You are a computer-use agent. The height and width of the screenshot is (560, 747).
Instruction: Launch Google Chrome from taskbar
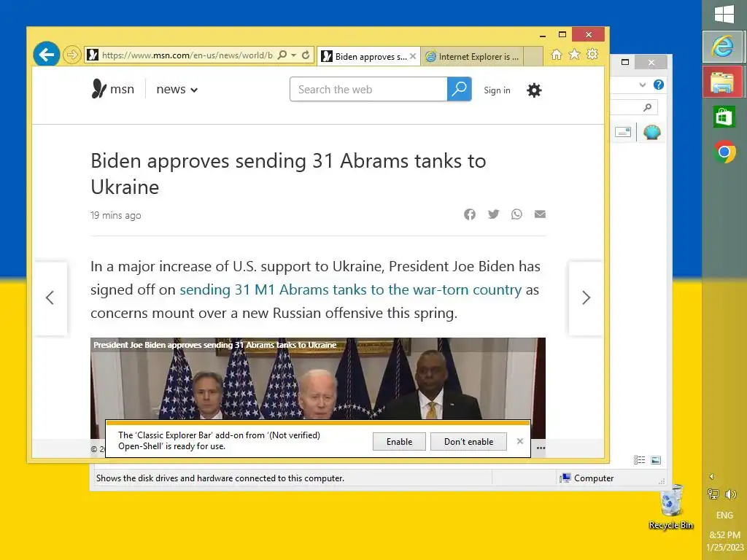coord(724,152)
